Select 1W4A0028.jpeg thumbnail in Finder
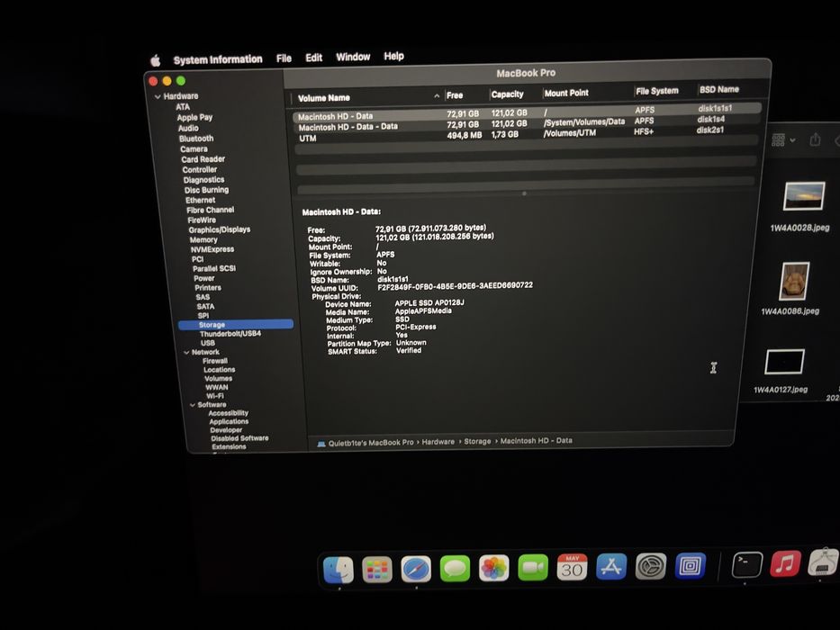840x630 pixels. click(x=804, y=196)
